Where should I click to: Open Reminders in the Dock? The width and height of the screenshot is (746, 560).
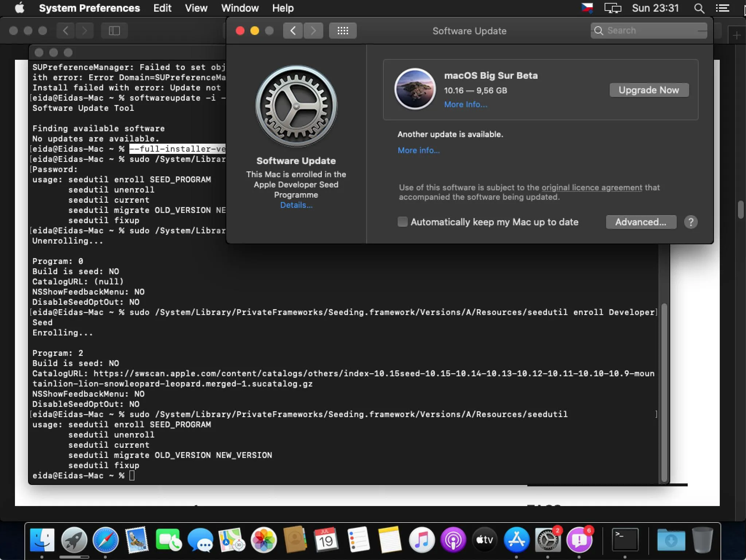coord(358,540)
